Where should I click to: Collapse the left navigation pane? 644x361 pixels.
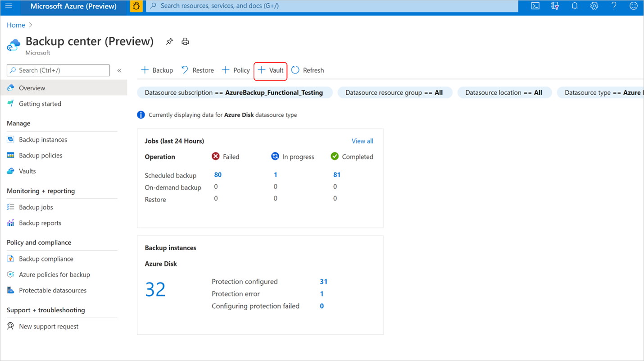click(119, 70)
